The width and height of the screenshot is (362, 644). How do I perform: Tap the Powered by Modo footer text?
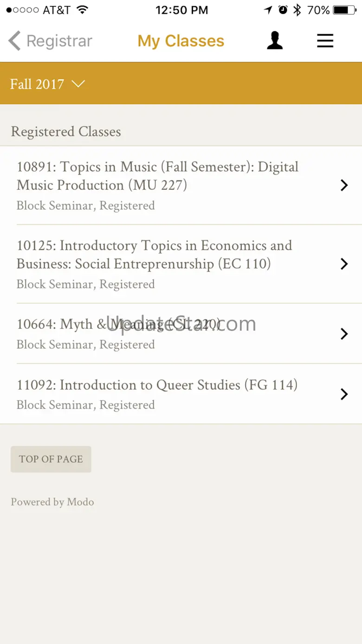(52, 502)
